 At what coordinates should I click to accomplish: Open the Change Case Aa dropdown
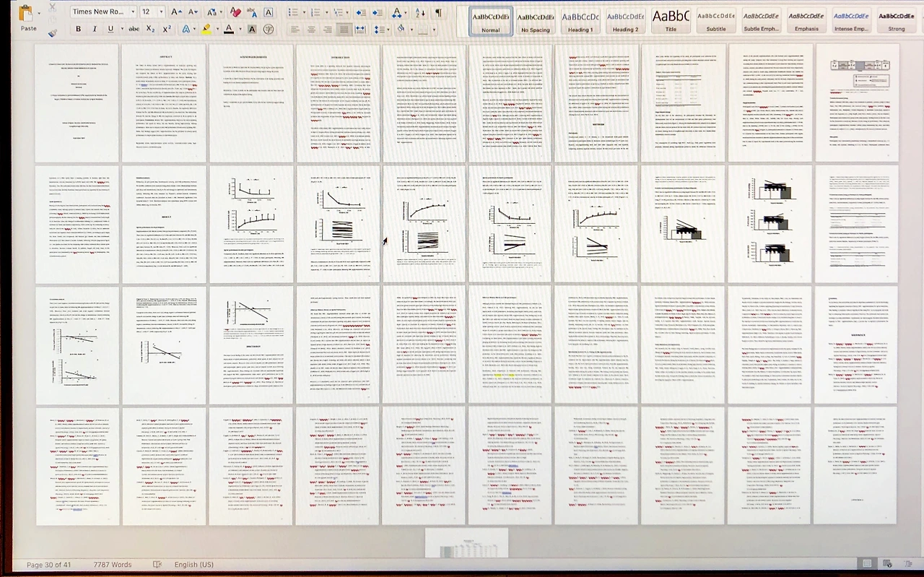coord(214,12)
